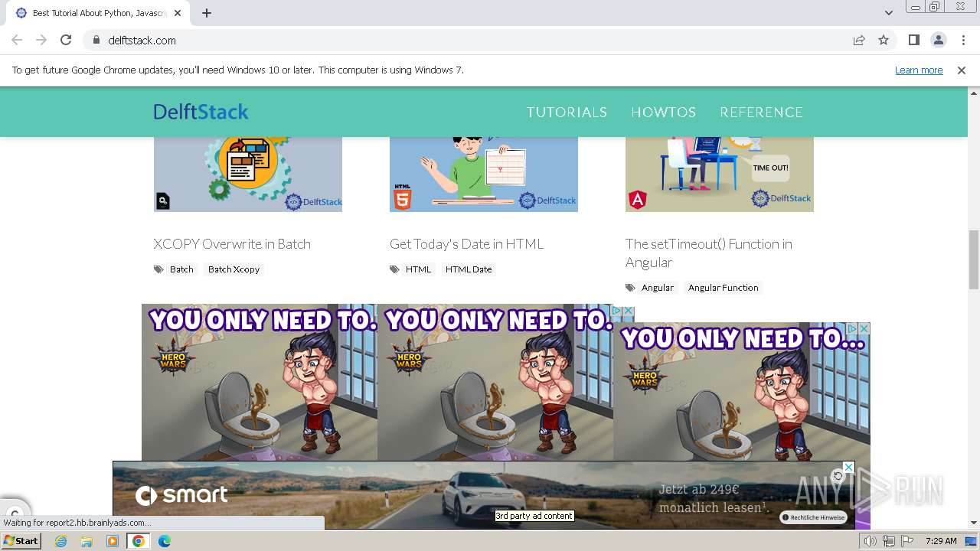Viewport: 980px width, 551px height.
Task: Click the tags icon beside HTML
Action: [394, 269]
